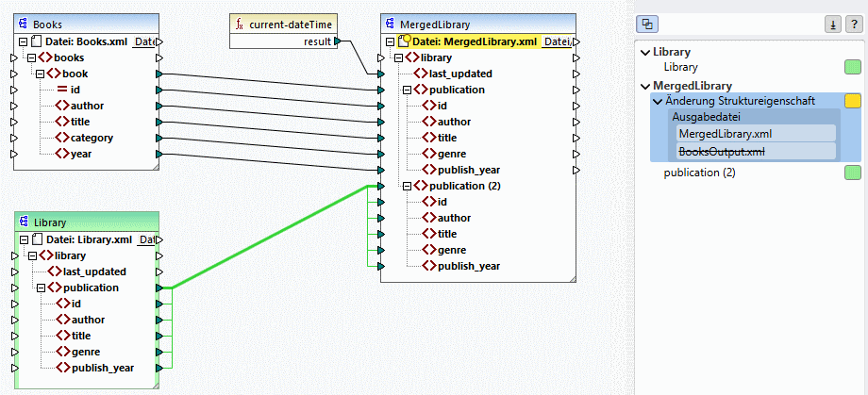This screenshot has width=868, height=395.
Task: Collapse the library node in Library component
Action: [x=32, y=255]
